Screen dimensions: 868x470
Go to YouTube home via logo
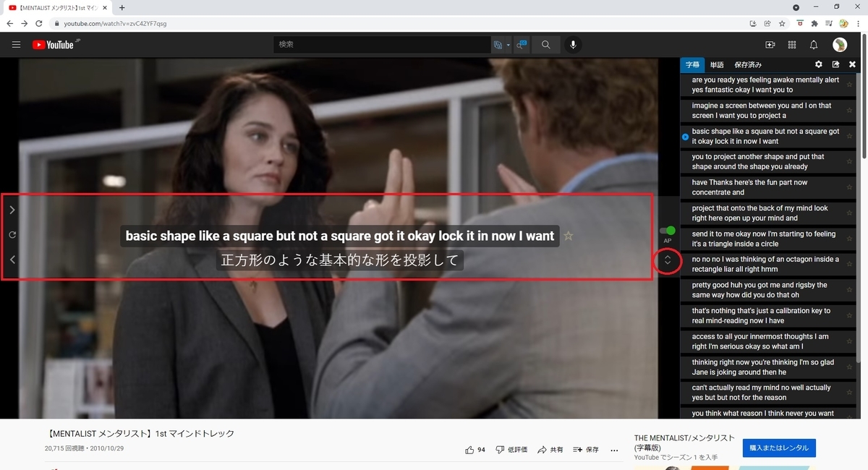(x=55, y=45)
